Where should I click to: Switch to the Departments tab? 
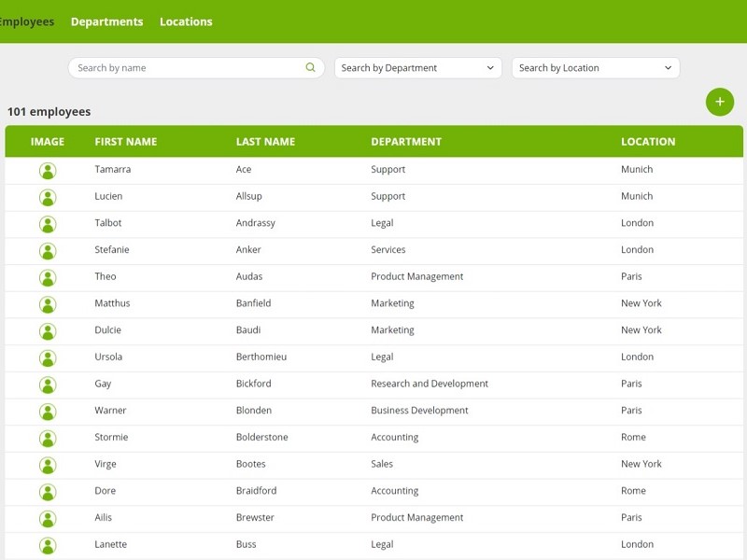pos(106,21)
